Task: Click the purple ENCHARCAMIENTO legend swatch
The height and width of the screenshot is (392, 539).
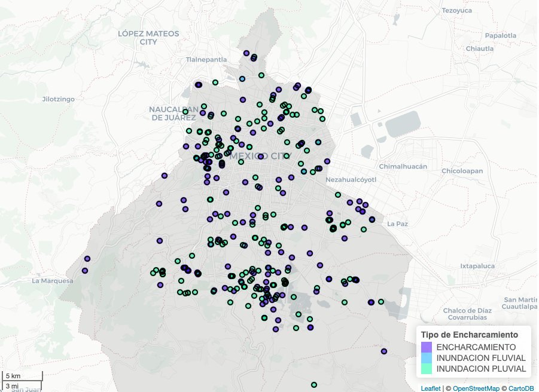Action: (427, 347)
